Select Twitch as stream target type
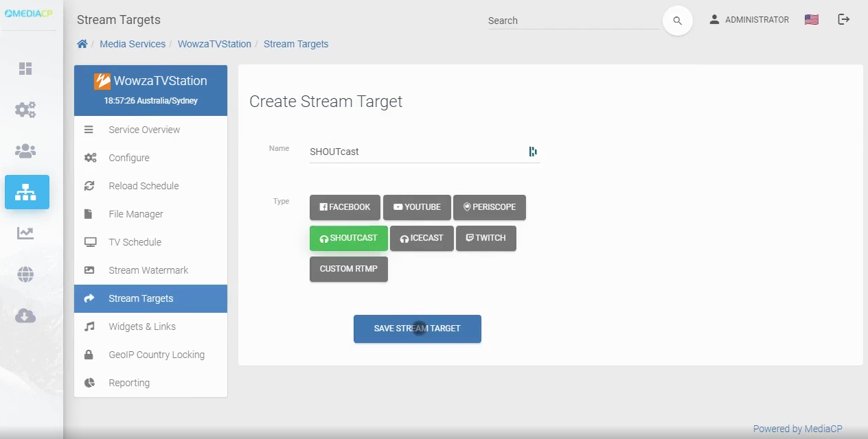The height and width of the screenshot is (439, 868). (x=486, y=238)
